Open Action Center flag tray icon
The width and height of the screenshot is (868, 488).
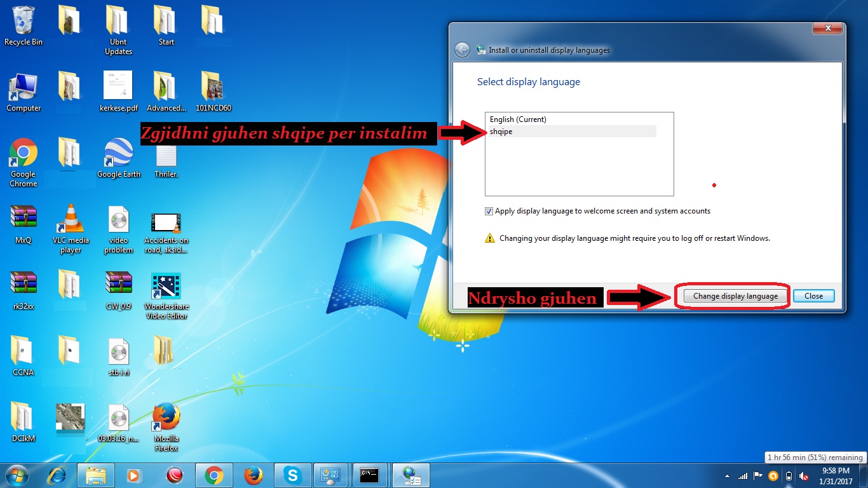coord(758,476)
